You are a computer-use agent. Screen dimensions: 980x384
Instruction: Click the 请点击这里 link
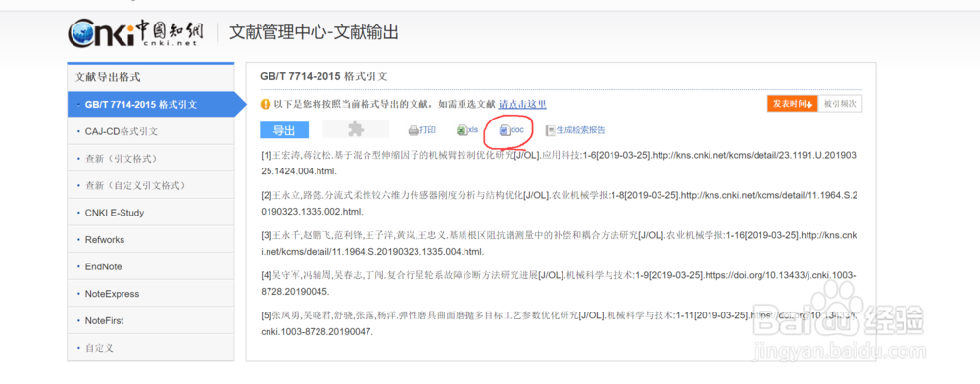[522, 104]
